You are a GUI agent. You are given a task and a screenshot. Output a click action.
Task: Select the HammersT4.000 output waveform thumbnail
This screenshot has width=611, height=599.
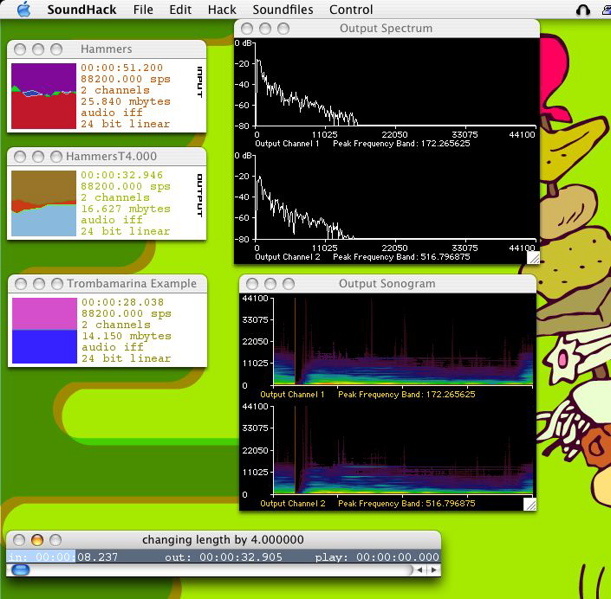(x=43, y=204)
